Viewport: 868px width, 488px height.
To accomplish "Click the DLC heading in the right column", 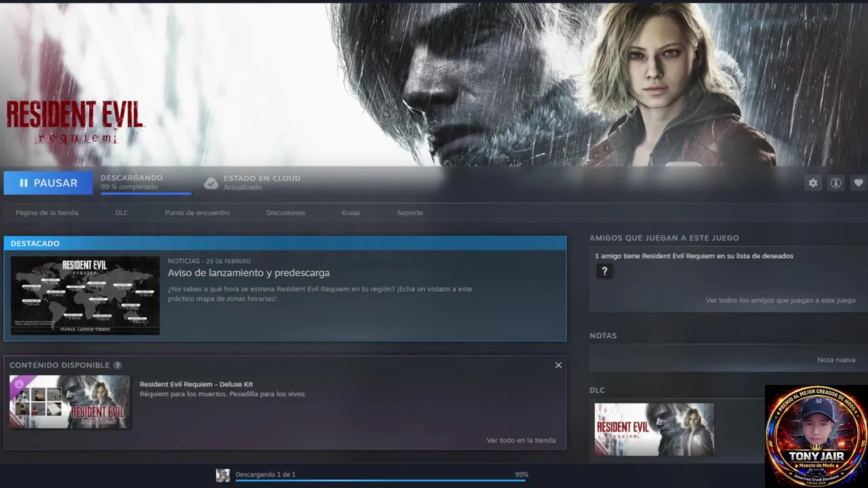I will 597,390.
